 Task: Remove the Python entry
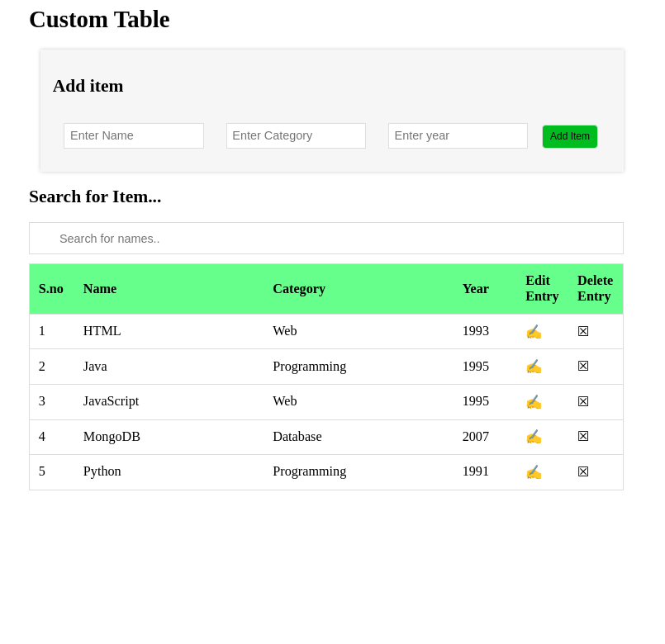point(583,472)
